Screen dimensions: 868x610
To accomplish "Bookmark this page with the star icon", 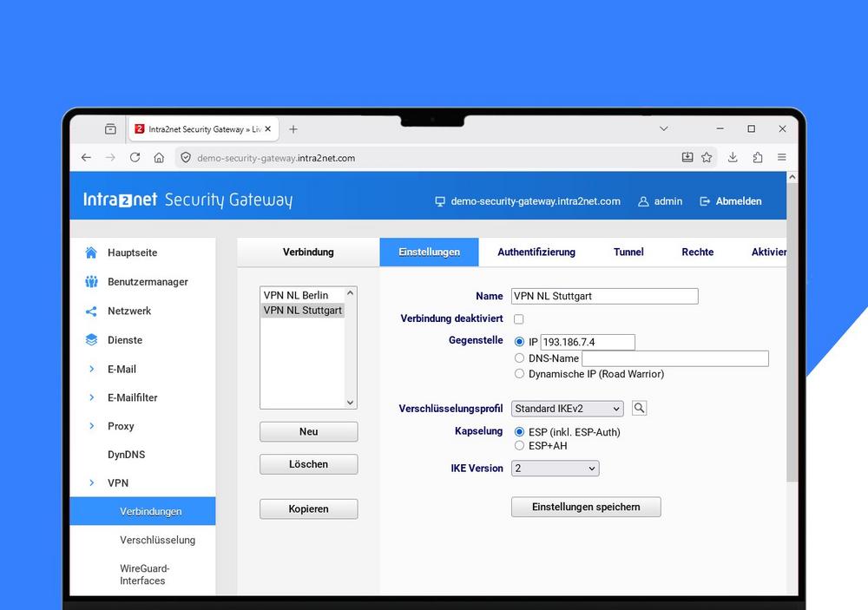I will pos(707,157).
